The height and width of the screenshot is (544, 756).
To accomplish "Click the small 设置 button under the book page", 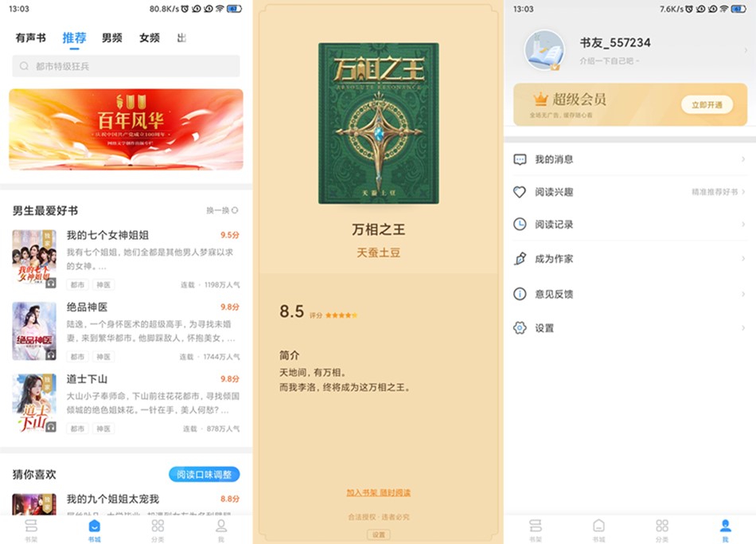I will tap(379, 534).
